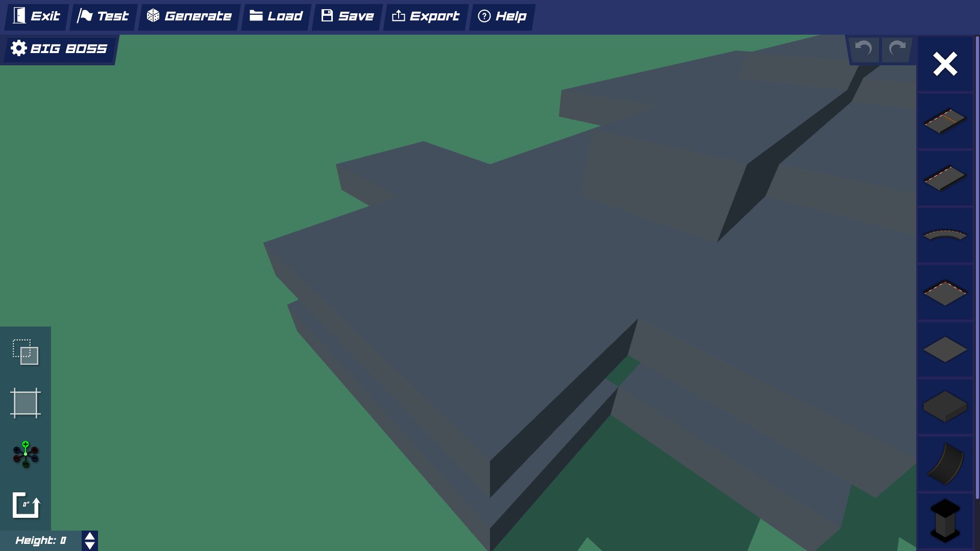Click the Save button
Viewport: 980px width, 551px height.
[x=347, y=16]
